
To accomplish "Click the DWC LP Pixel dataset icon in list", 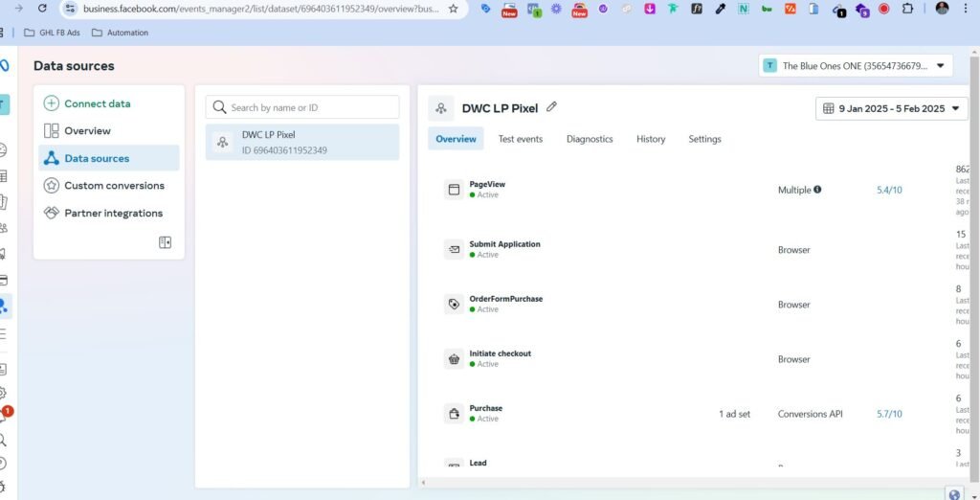I will point(222,142).
